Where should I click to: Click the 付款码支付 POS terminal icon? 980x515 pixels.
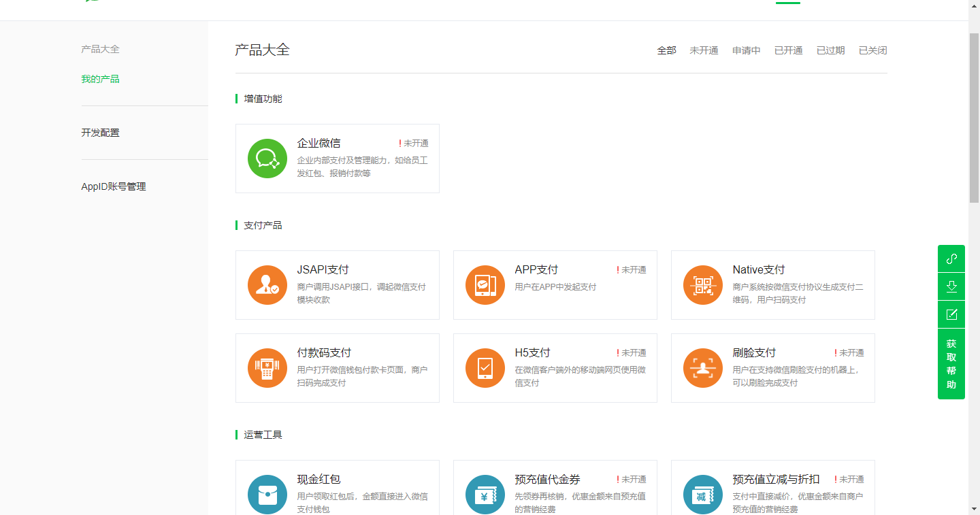(x=267, y=368)
